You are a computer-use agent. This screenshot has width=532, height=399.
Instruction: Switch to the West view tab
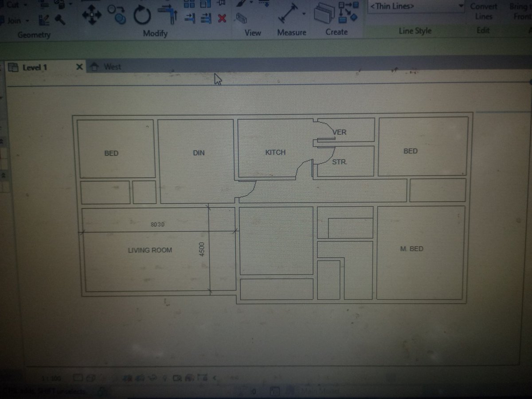tap(112, 67)
